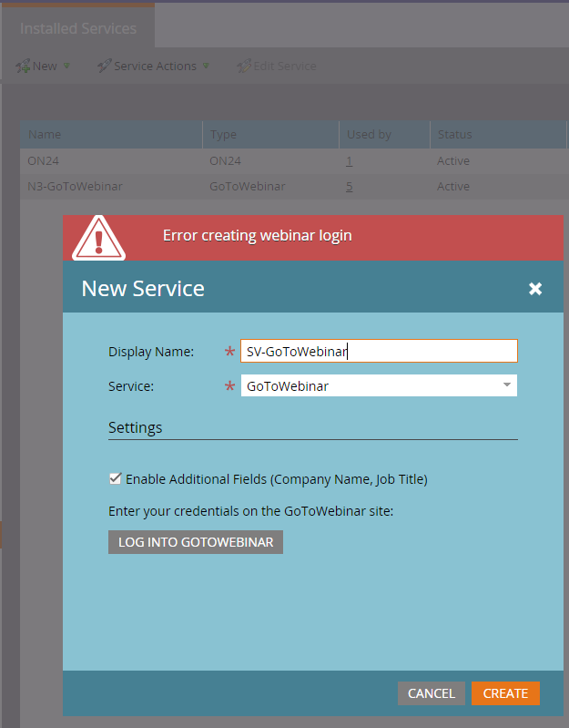Focus the Display Name input field
Image resolution: width=569 pixels, height=728 pixels.
(x=379, y=352)
